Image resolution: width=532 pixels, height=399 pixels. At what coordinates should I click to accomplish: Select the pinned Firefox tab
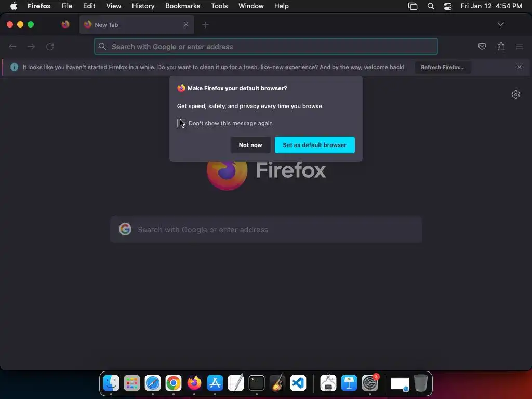(x=65, y=24)
